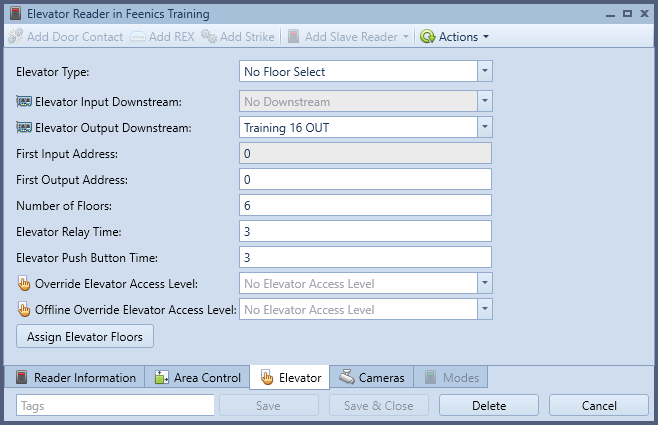Open the Actions menu

(454, 37)
